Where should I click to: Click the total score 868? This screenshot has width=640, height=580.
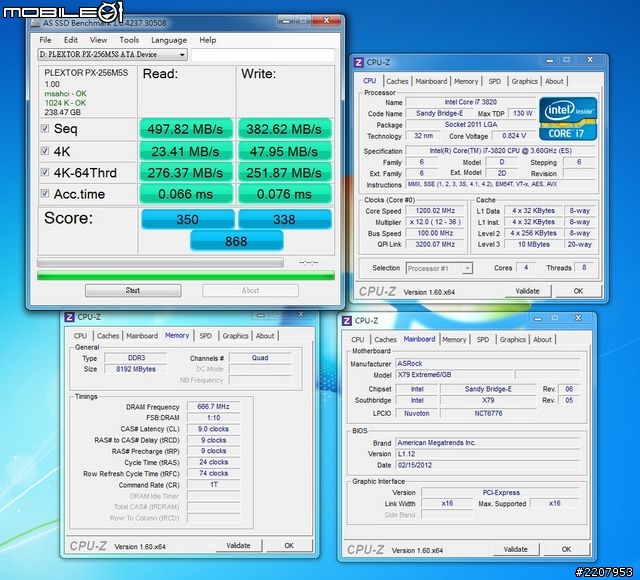(236, 241)
